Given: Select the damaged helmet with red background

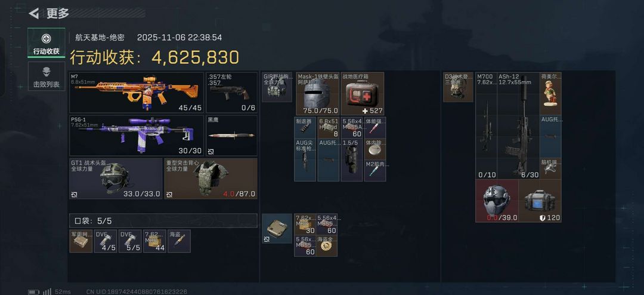Looking at the screenshot, I should (x=497, y=201).
